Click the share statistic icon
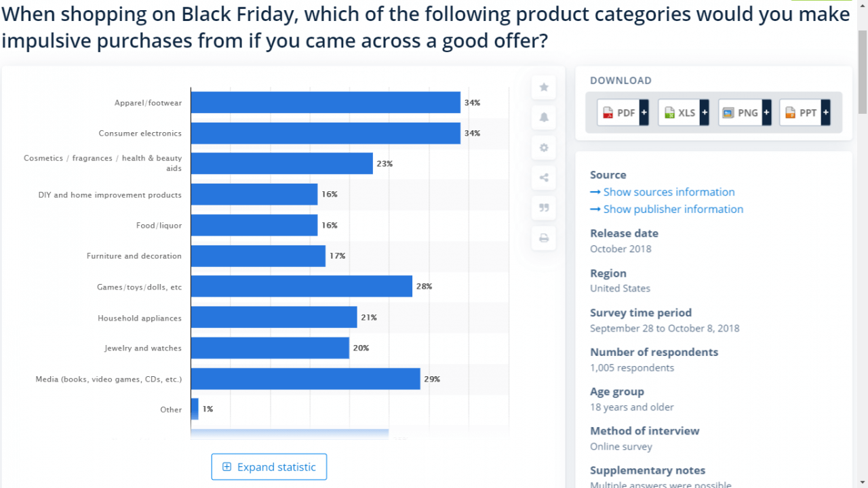 tap(543, 178)
